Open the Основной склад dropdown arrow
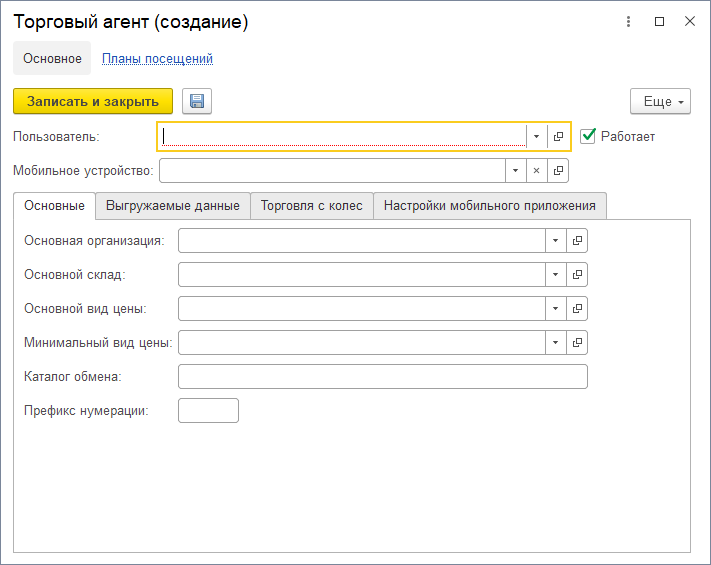Image resolution: width=711 pixels, height=565 pixels. point(556,275)
